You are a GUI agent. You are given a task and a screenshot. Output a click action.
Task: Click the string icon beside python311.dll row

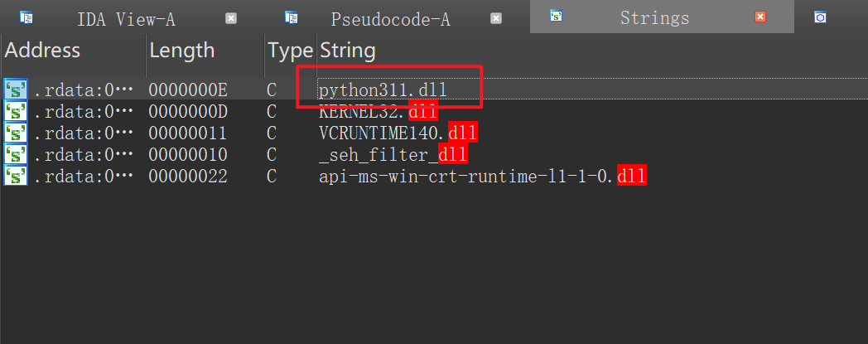(x=15, y=90)
